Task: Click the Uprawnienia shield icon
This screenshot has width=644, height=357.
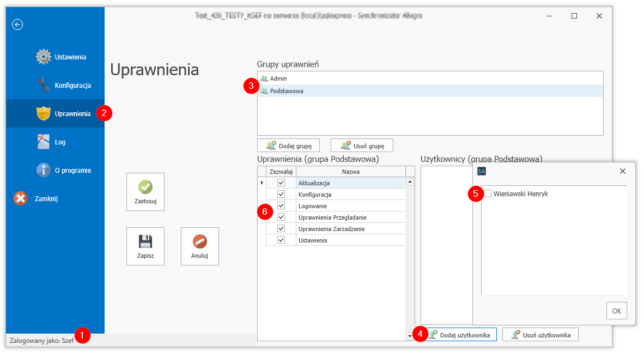Action: tap(44, 113)
